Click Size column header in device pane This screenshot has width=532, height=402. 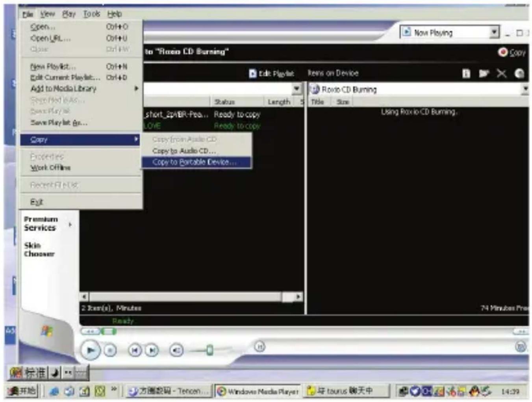click(x=343, y=102)
